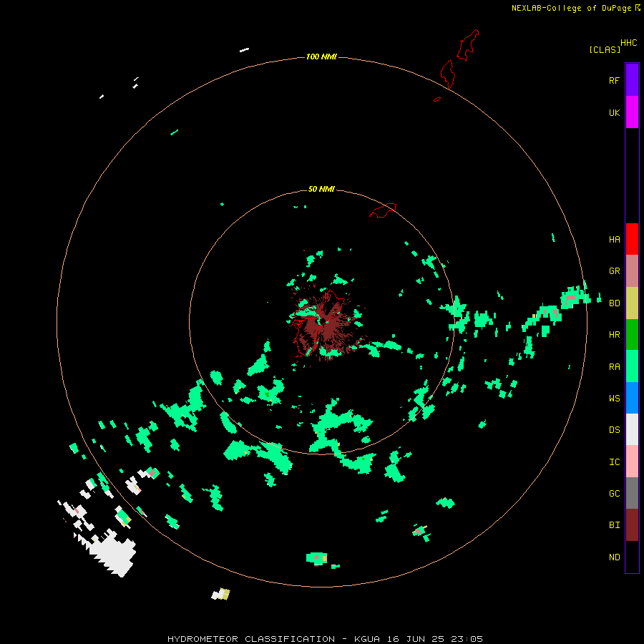Select the DS white legend swatch
This screenshot has height=644, width=644.
pyautogui.click(x=632, y=429)
